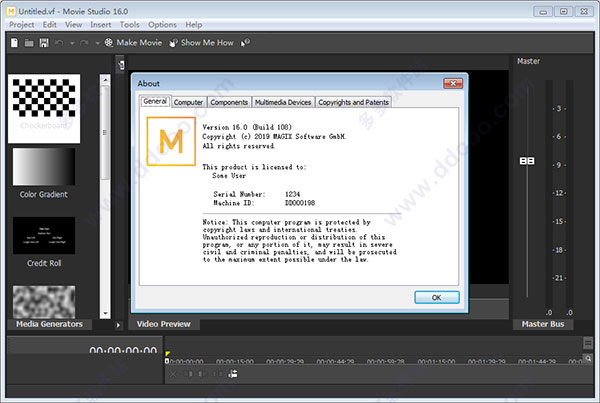Click the 00:01:15:00 ruler mark
This screenshot has width=600, height=403.
point(436,362)
